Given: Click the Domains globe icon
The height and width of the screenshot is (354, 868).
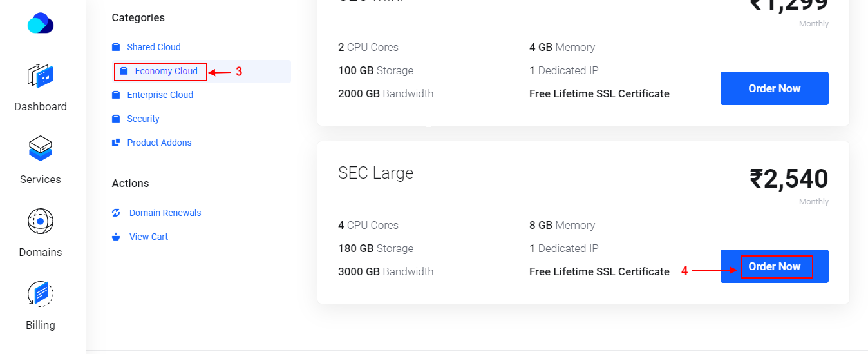Looking at the screenshot, I should click(41, 222).
